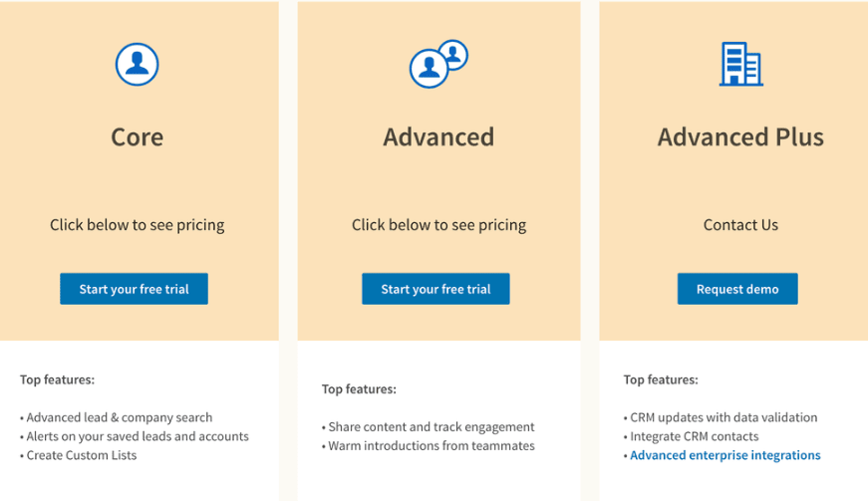868x501 pixels.
Task: Select the Advanced Plus plan heading
Action: 740,137
